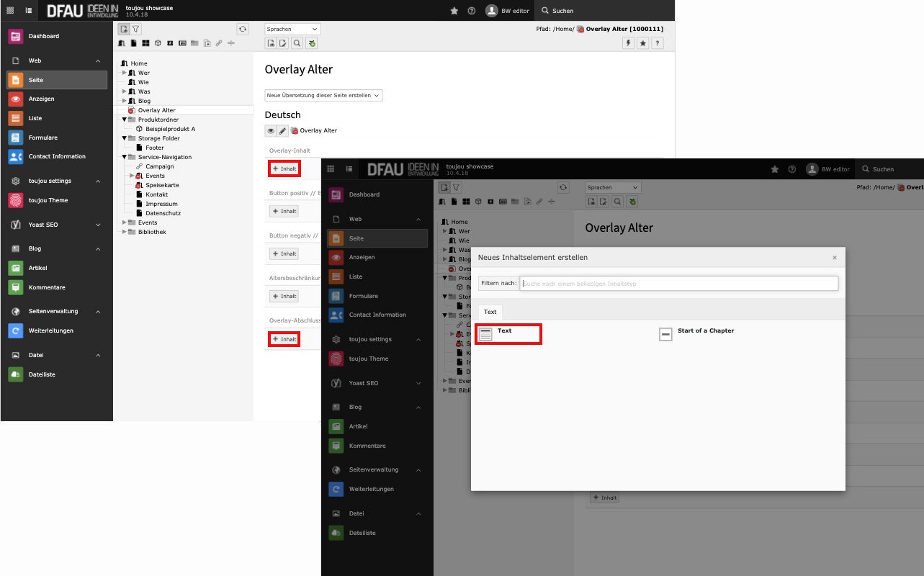Select Campaign link in the page tree
This screenshot has height=576, width=924.
pos(159,166)
